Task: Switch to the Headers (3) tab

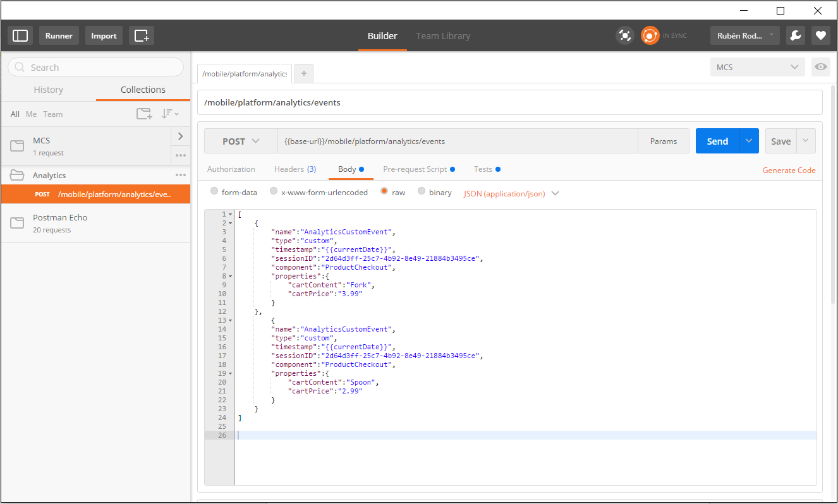Action: click(295, 169)
